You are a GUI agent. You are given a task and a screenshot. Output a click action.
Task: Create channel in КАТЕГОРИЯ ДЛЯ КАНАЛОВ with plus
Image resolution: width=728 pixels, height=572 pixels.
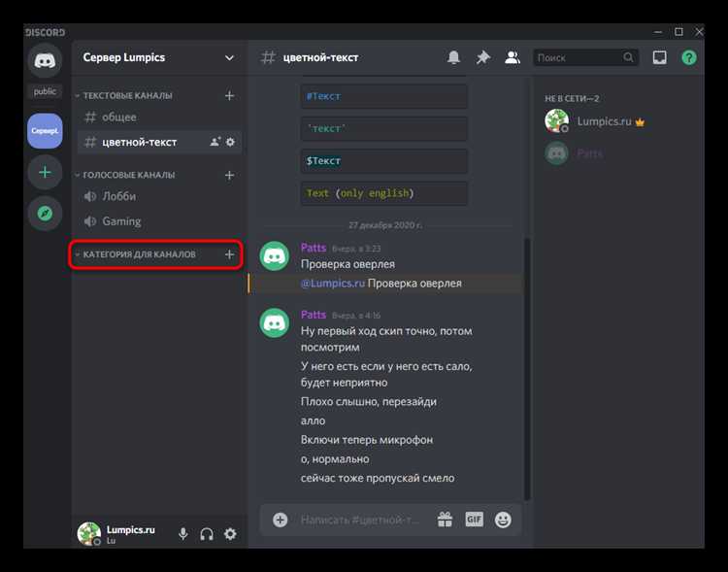[229, 254]
